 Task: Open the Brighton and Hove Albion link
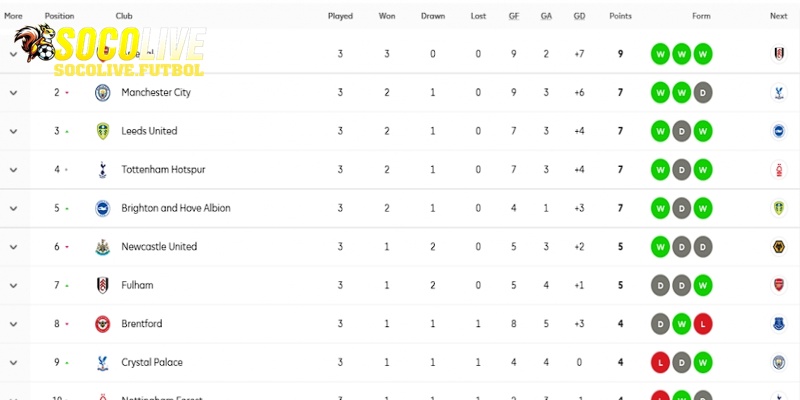tap(176, 208)
